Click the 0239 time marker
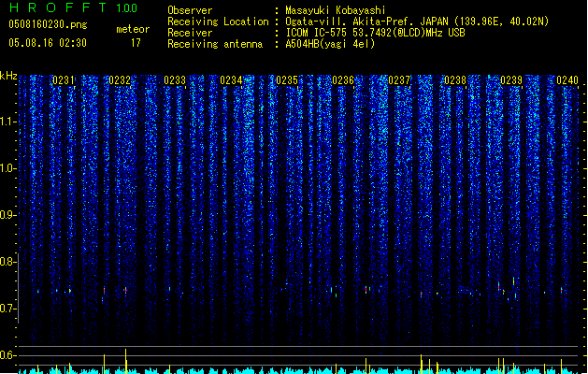This screenshot has height=374, width=588. 511,80
